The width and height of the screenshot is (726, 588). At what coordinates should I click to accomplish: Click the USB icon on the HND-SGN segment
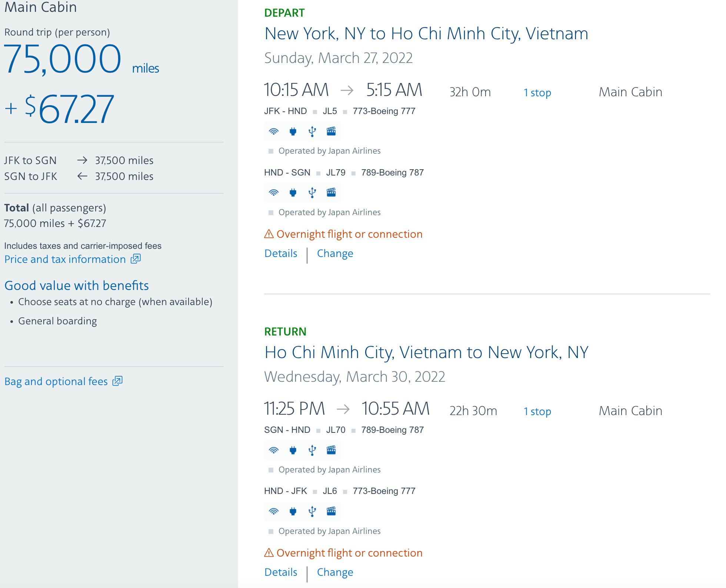click(x=312, y=192)
